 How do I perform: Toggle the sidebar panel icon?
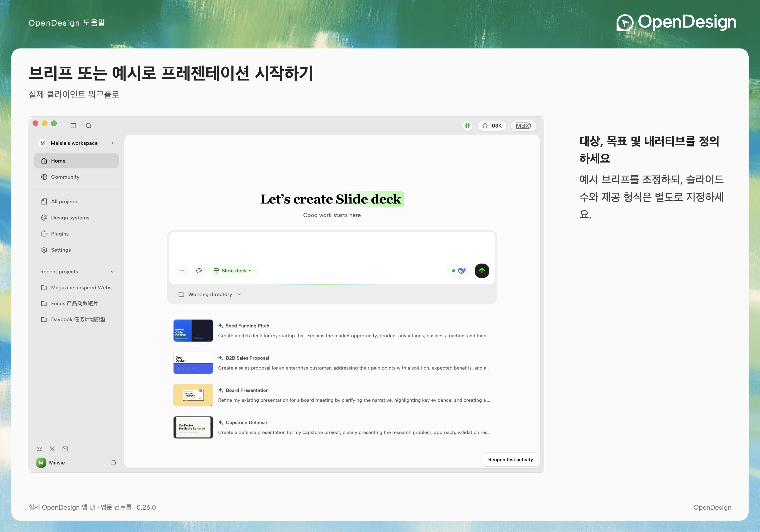coord(73,126)
